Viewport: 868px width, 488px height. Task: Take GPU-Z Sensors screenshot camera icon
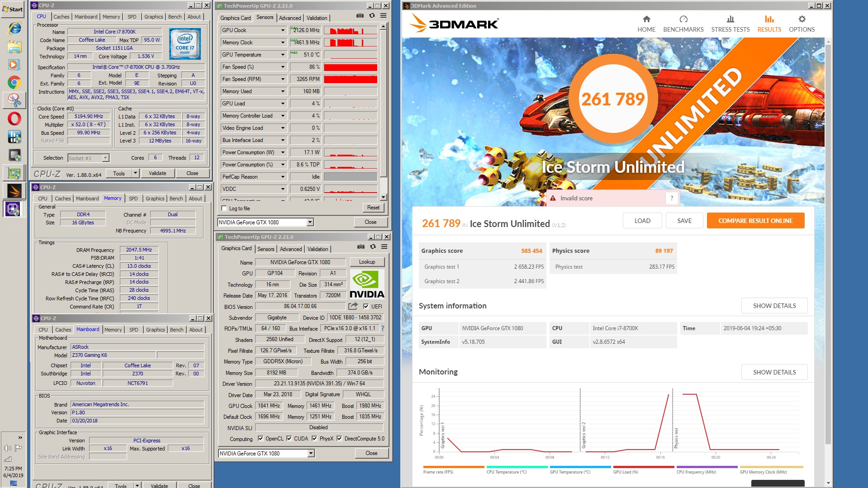(x=360, y=16)
